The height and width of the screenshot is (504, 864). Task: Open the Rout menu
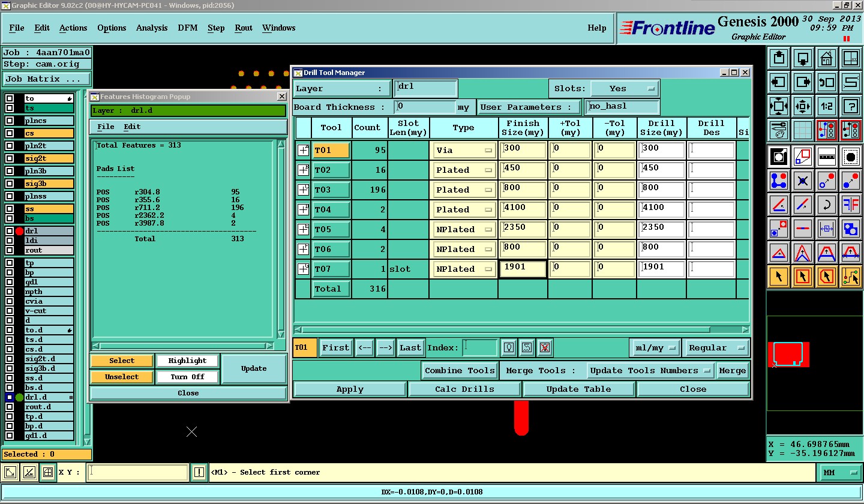pos(244,28)
